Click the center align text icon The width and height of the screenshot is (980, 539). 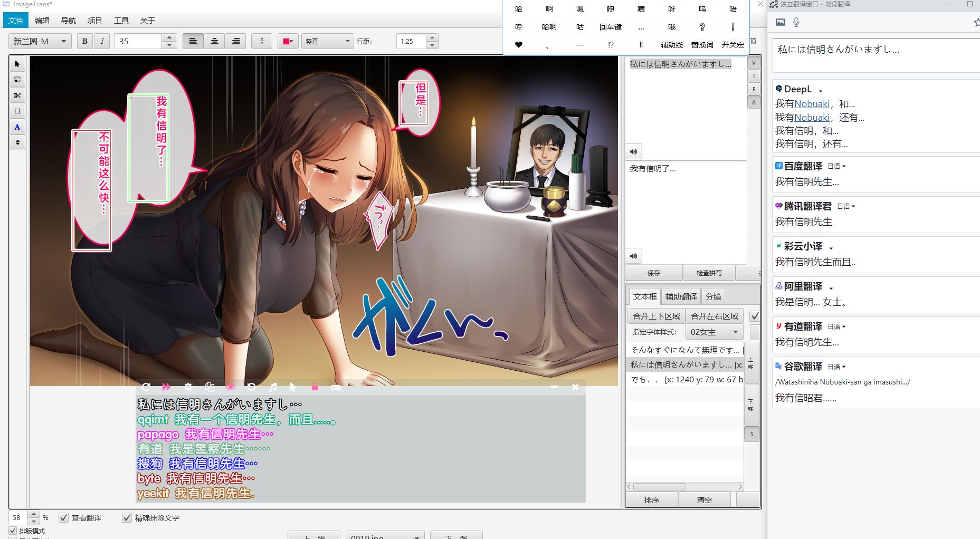tap(214, 41)
